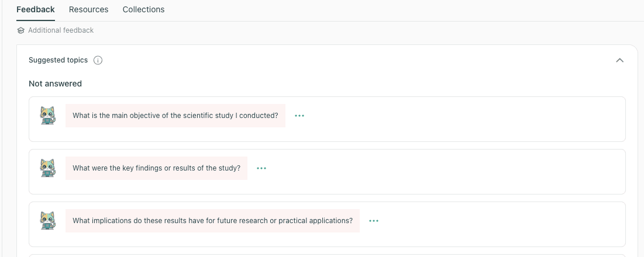Screen dimensions: 644x257
Task: Click cat avatar beside key findings question
Action: [47, 168]
